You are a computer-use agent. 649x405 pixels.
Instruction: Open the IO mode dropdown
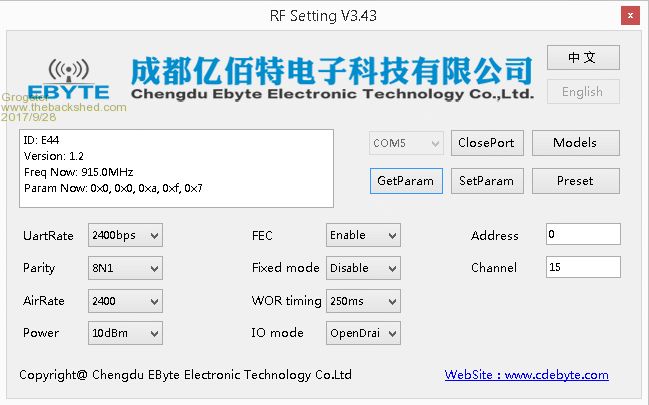[363, 333]
